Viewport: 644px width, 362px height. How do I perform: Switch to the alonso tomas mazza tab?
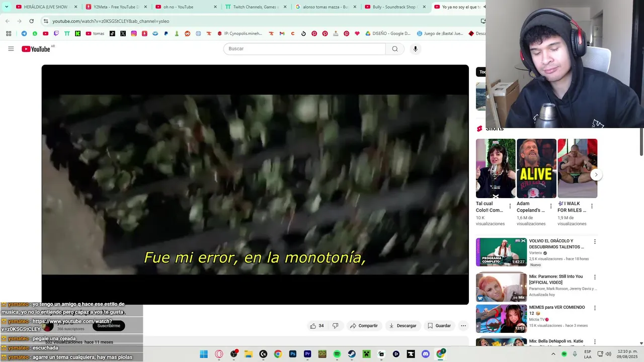(x=325, y=7)
